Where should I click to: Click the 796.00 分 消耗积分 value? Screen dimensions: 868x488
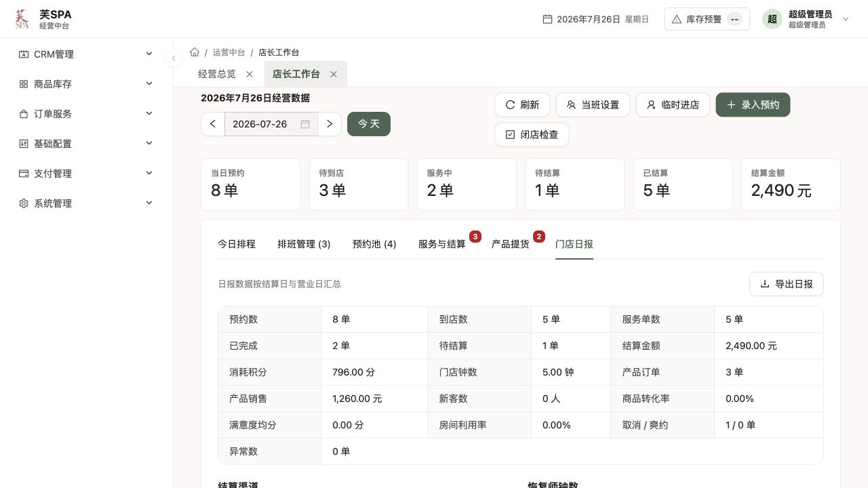(x=354, y=372)
